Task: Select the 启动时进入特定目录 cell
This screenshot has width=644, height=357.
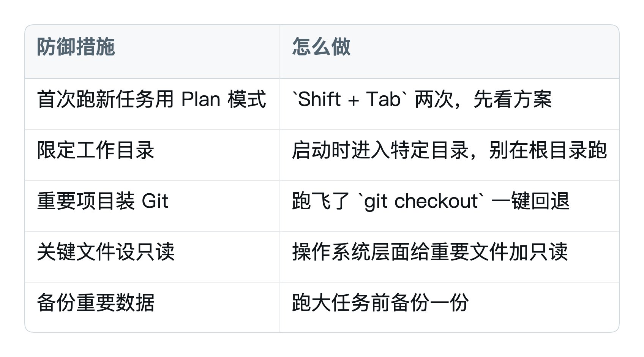Action: [x=449, y=155]
